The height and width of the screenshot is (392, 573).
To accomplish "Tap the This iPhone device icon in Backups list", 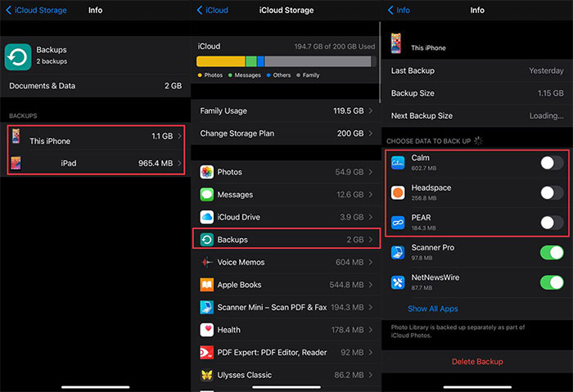I will [x=16, y=136].
